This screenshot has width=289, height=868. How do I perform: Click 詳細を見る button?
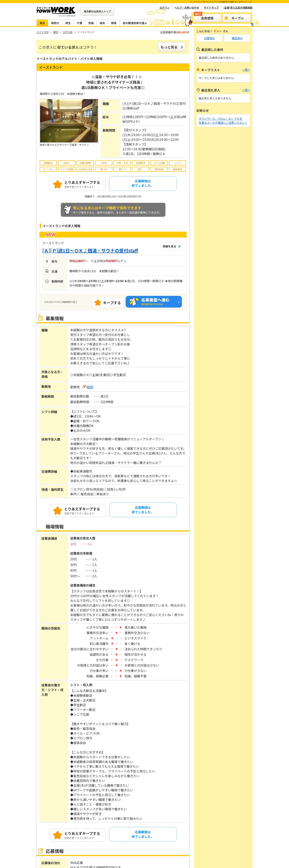(x=171, y=246)
